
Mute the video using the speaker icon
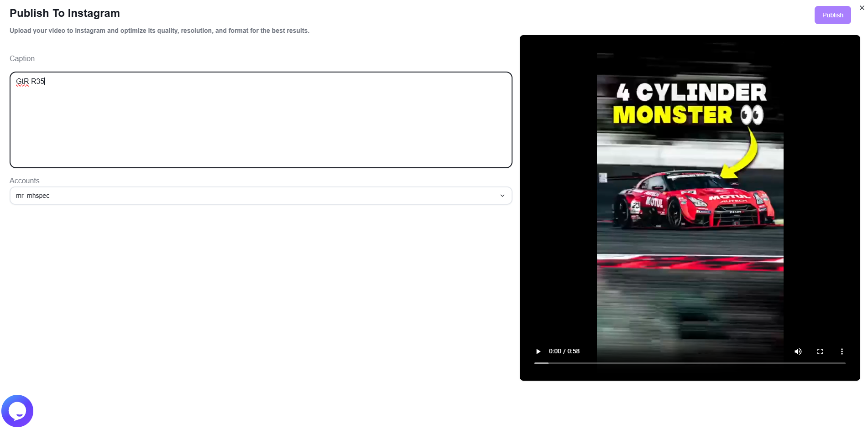coord(798,351)
